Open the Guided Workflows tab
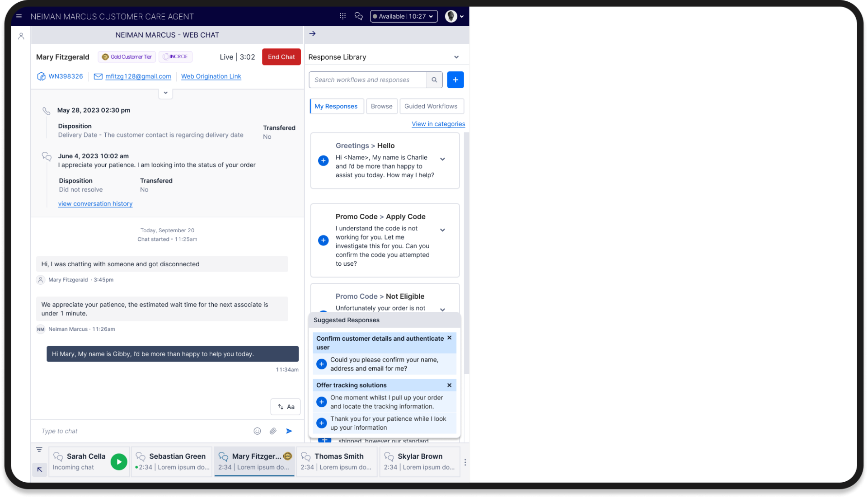 (431, 106)
